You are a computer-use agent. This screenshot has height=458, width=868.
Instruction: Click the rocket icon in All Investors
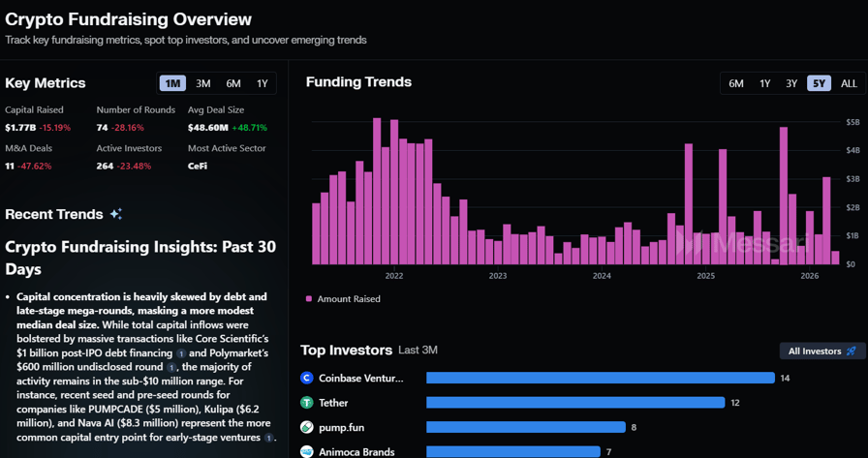pos(852,351)
